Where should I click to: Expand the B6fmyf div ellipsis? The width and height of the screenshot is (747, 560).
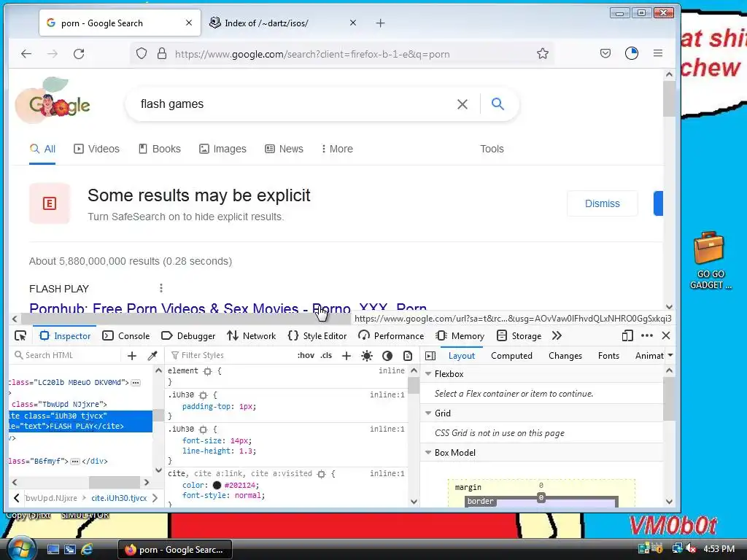[x=75, y=462]
